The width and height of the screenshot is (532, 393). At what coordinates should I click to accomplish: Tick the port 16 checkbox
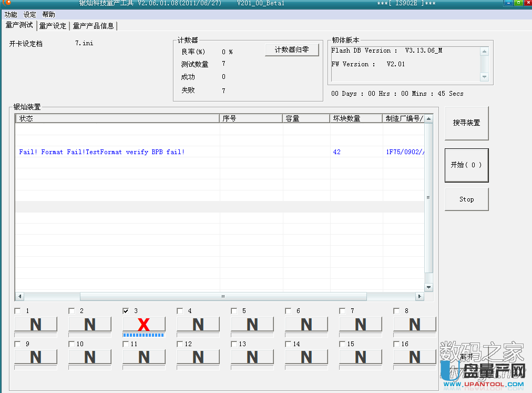coord(397,344)
